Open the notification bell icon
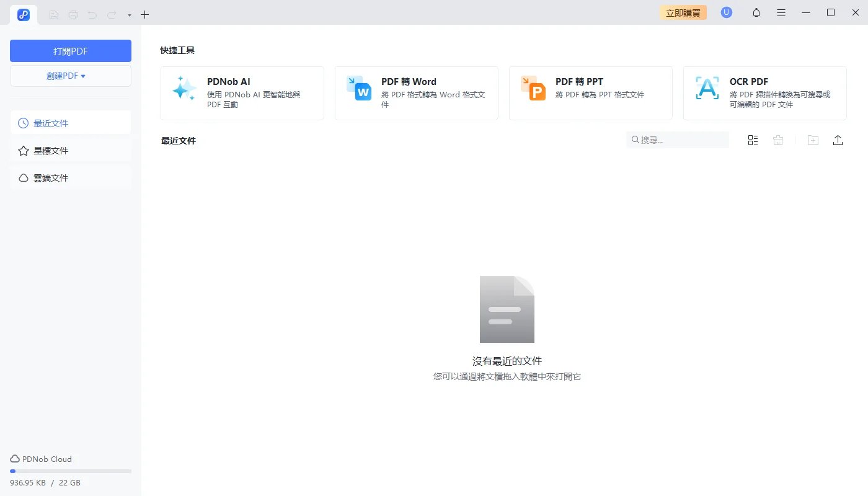This screenshot has height=496, width=868. (x=756, y=12)
